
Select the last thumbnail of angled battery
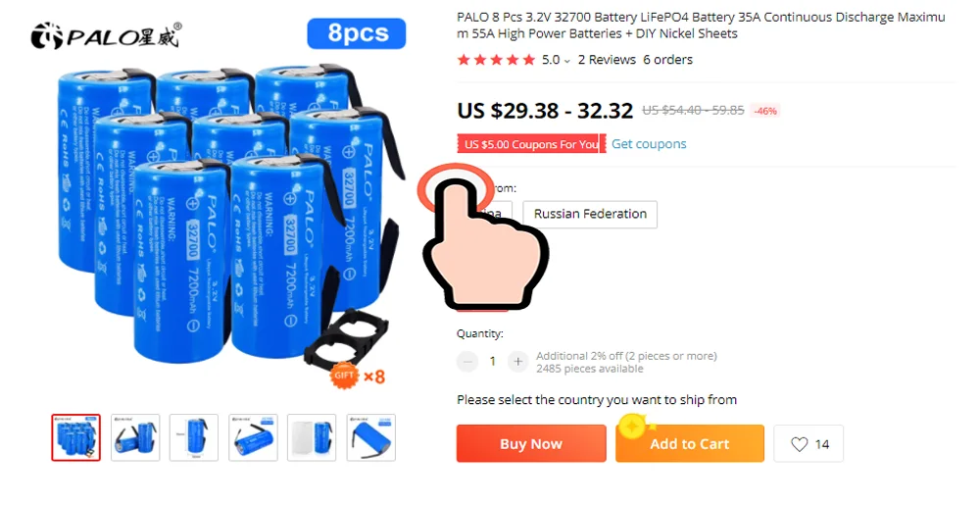371,437
